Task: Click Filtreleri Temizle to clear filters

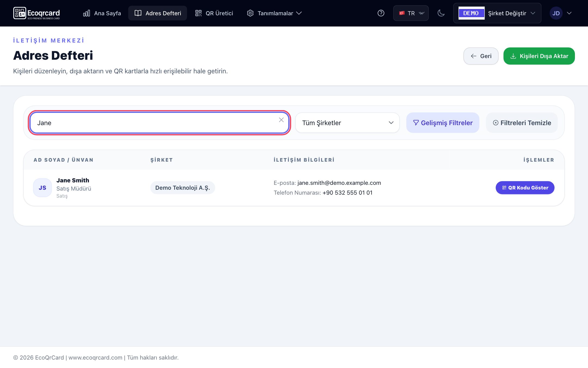Action: (522, 123)
